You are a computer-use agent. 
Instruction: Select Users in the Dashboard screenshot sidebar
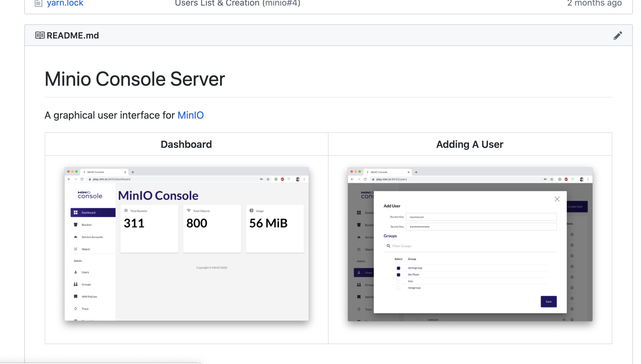click(85, 272)
